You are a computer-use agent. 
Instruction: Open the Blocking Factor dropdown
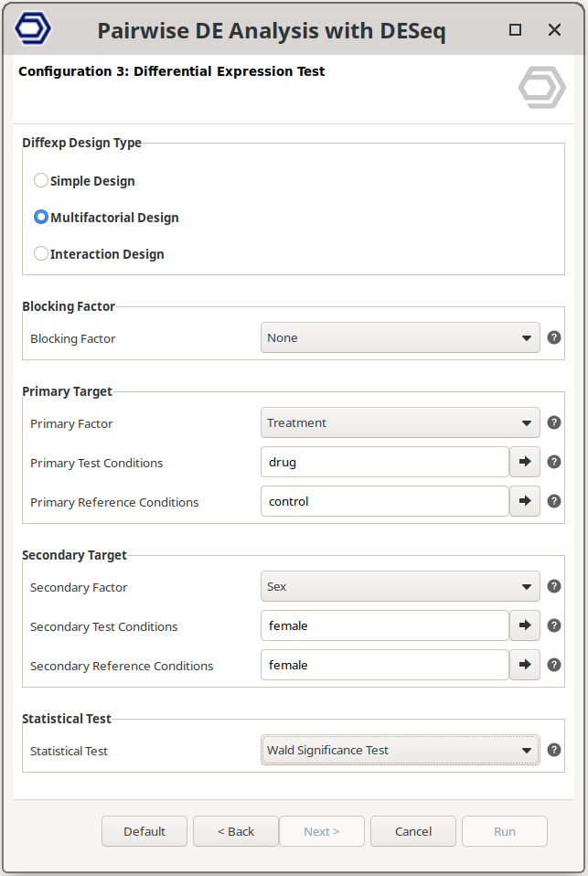coord(400,337)
